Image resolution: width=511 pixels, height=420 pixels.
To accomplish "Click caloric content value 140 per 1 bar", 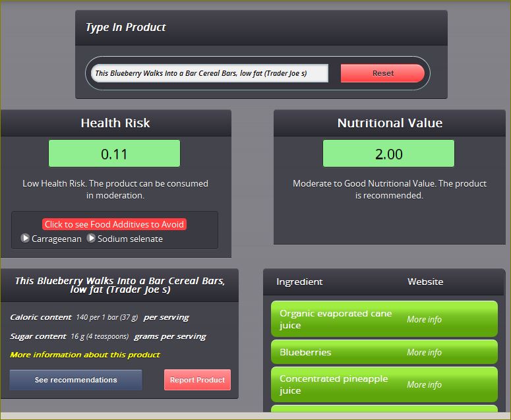I will point(107,317).
